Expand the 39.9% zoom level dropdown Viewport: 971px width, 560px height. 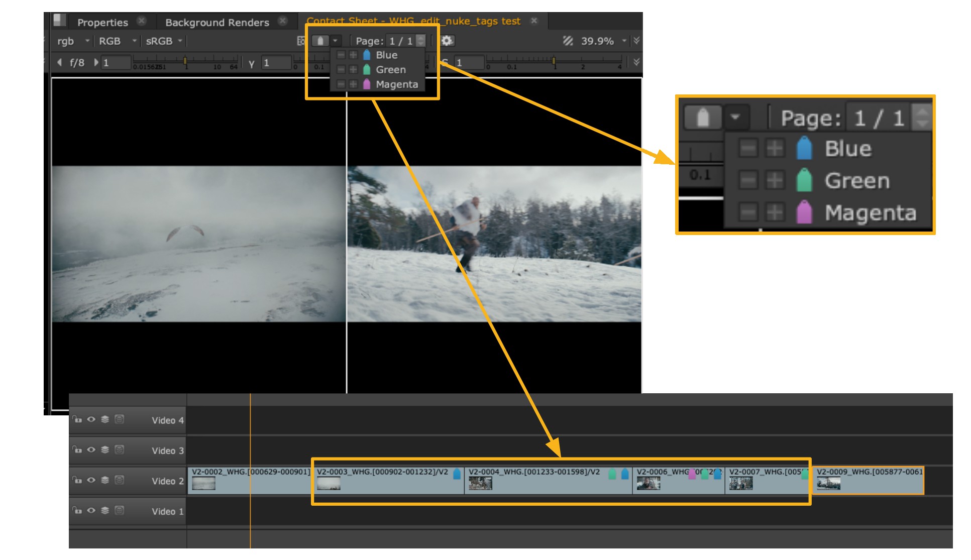[624, 41]
